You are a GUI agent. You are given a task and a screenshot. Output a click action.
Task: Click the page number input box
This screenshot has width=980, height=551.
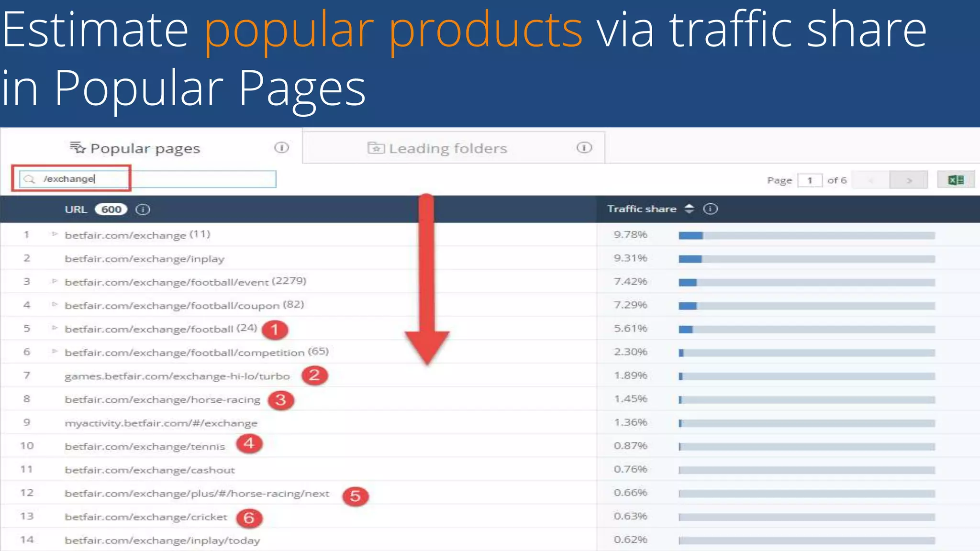(810, 180)
